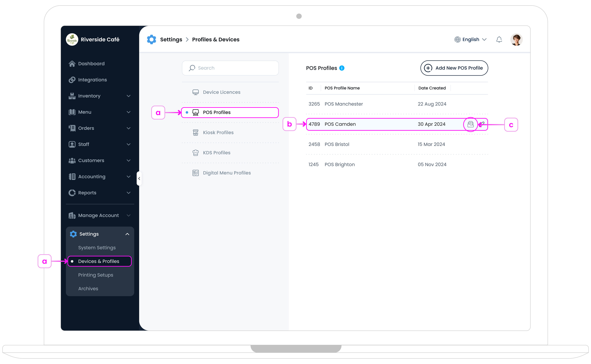The height and width of the screenshot is (364, 591).
Task: Select the bullet beside Devices & Profiles
Action: (72, 261)
